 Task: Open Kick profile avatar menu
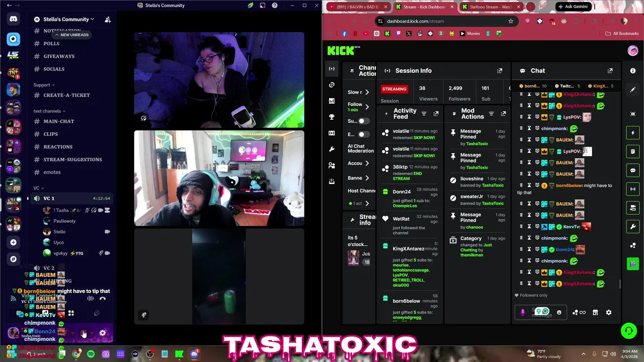[633, 50]
